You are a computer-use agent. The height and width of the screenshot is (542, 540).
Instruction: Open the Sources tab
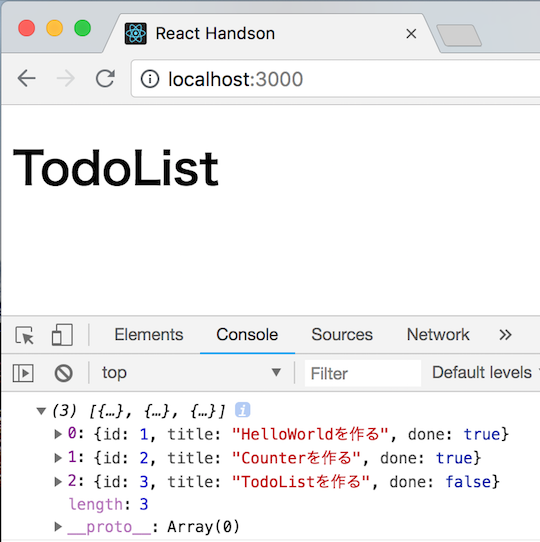(342, 335)
